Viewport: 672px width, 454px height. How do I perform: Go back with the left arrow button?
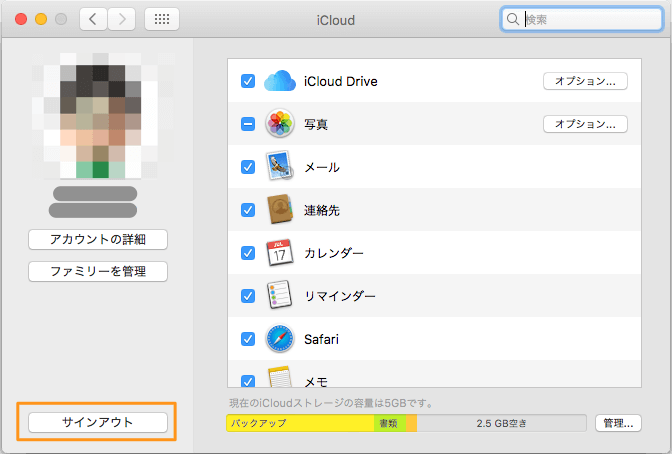point(93,19)
